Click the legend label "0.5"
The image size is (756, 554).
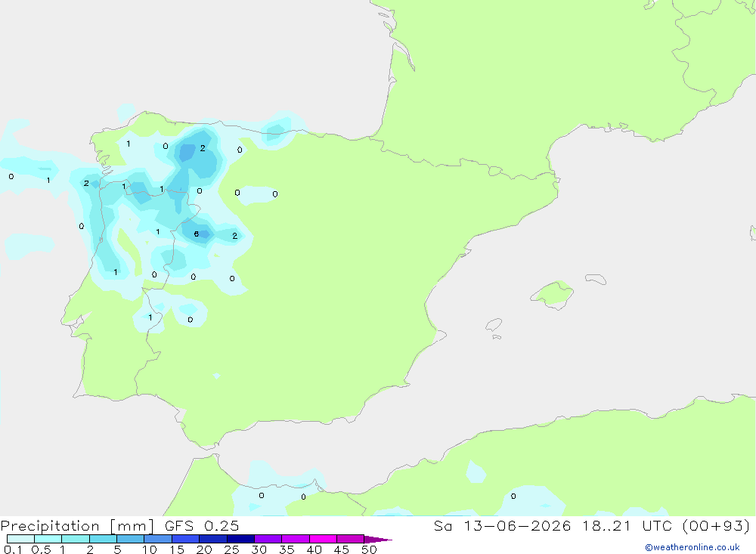[41, 549]
